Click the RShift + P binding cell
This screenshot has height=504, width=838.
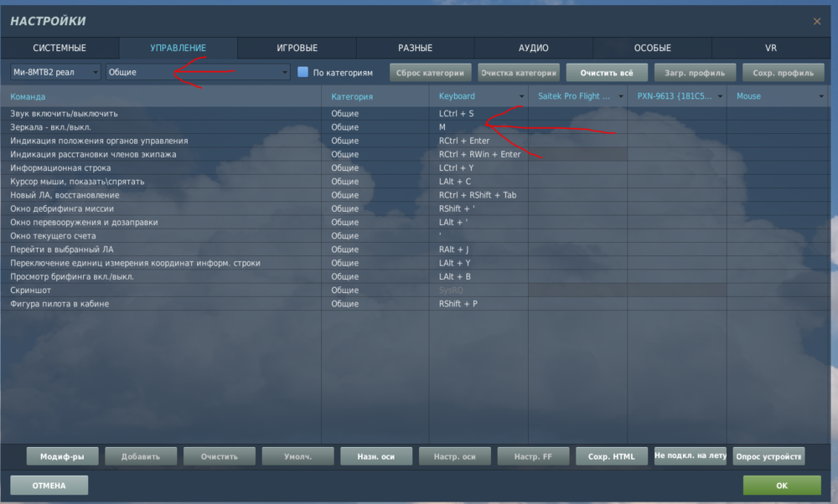coord(478,304)
